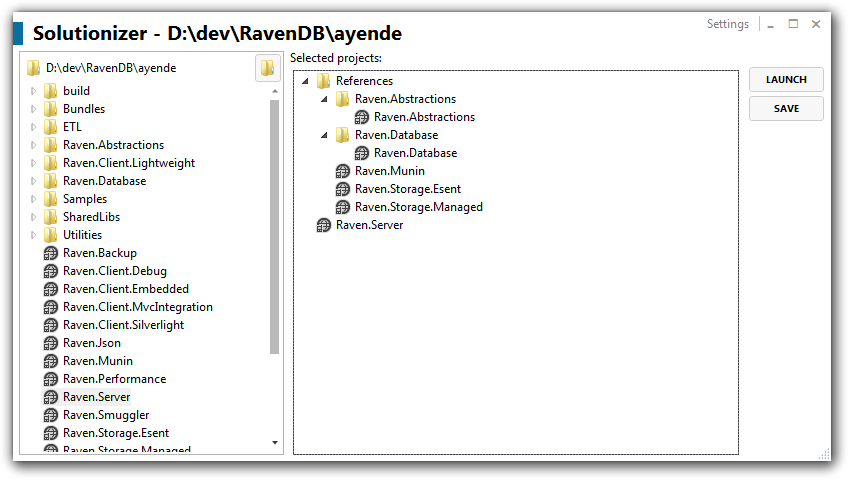Click the folder icon of the build row
Viewport: 849px width, 480px height.
pos(50,91)
